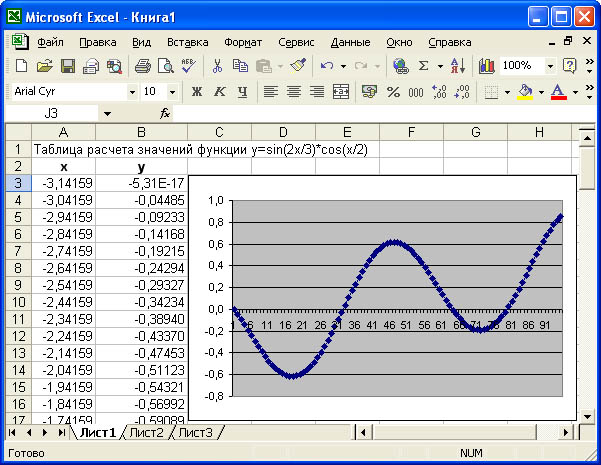Viewport: 601px width, 465px height.
Task: Switch to the Лист3 sheet tab
Action: tap(195, 433)
